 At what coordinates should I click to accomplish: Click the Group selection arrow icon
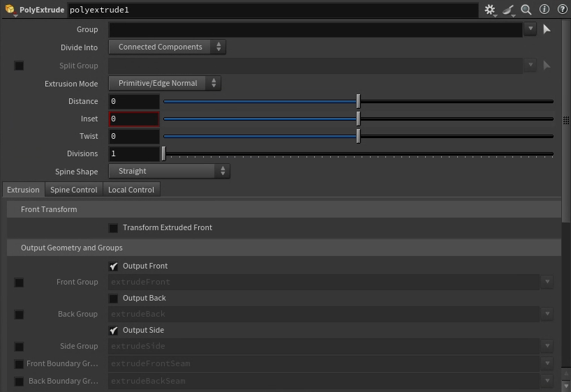[547, 29]
